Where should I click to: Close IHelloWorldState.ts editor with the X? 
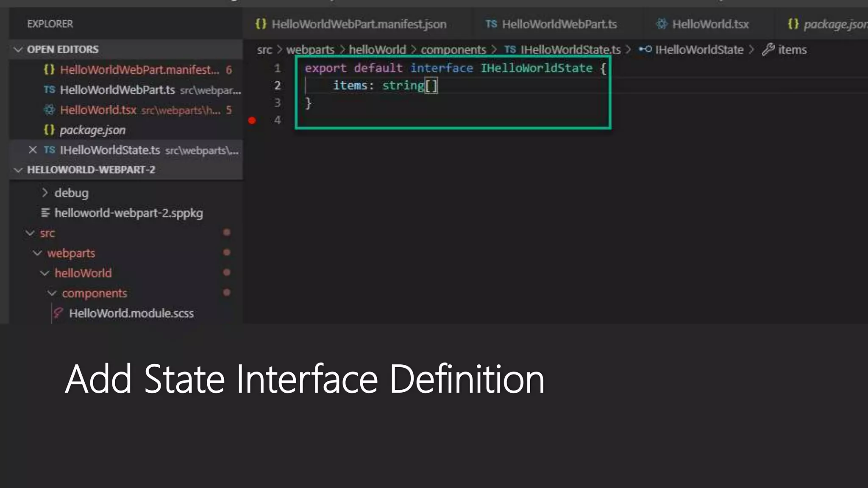33,150
